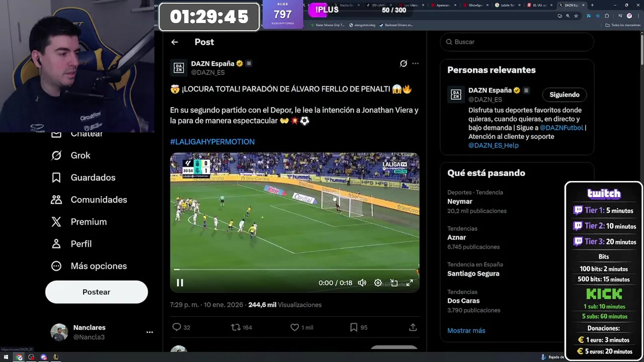Viewport: 644px width, 362px height.
Task: Open video playback settings gear
Action: [x=378, y=283]
